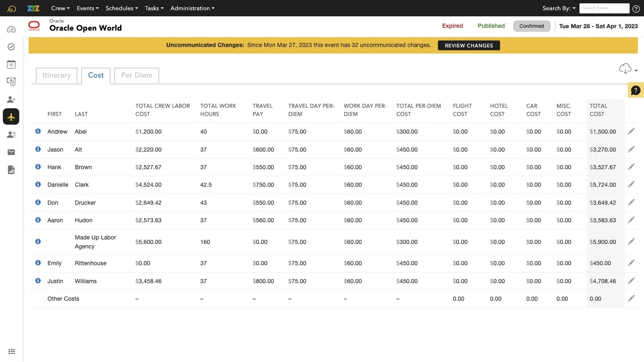
Task: Open the calendar sidebar icon
Action: click(x=11, y=65)
